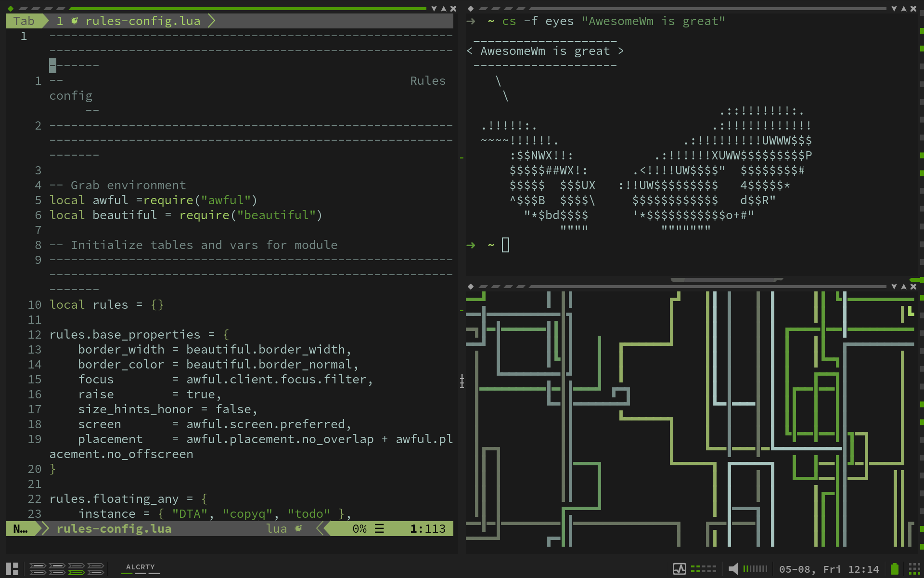924x578 pixels.
Task: Toggle the first dash mark on pipes window titlebar
Action: click(483, 287)
